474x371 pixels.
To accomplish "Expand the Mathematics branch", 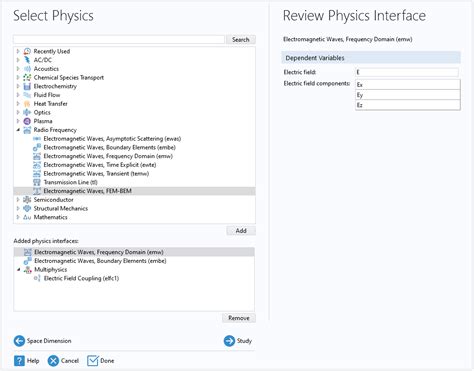I will click(18, 217).
